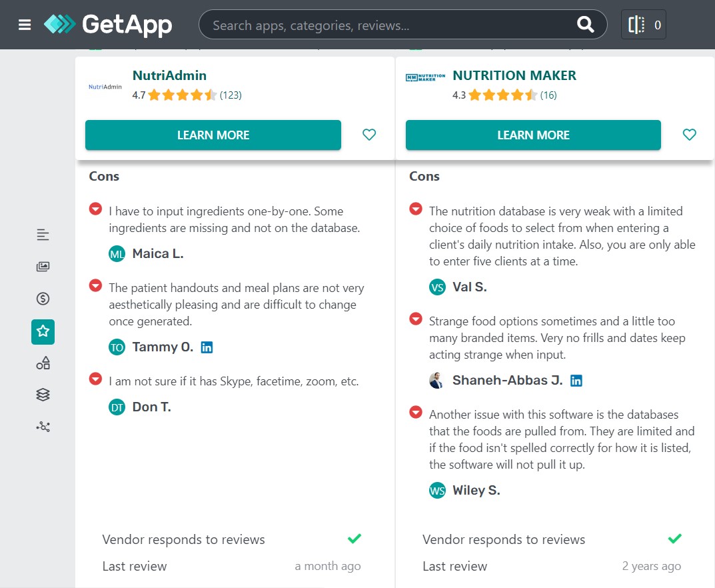The image size is (715, 588).
Task: Click NutriAdmin's star rating display
Action: click(180, 95)
